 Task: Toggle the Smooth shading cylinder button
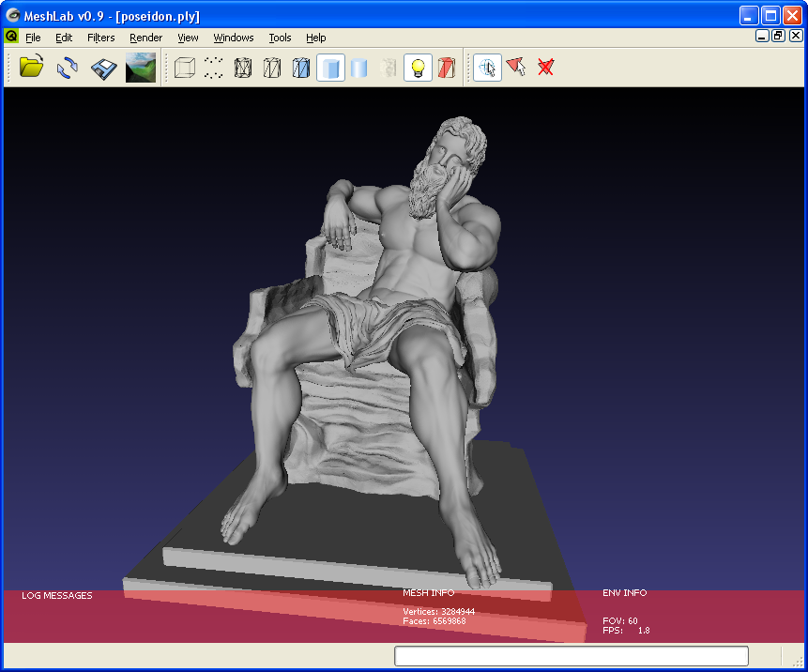pyautogui.click(x=359, y=68)
